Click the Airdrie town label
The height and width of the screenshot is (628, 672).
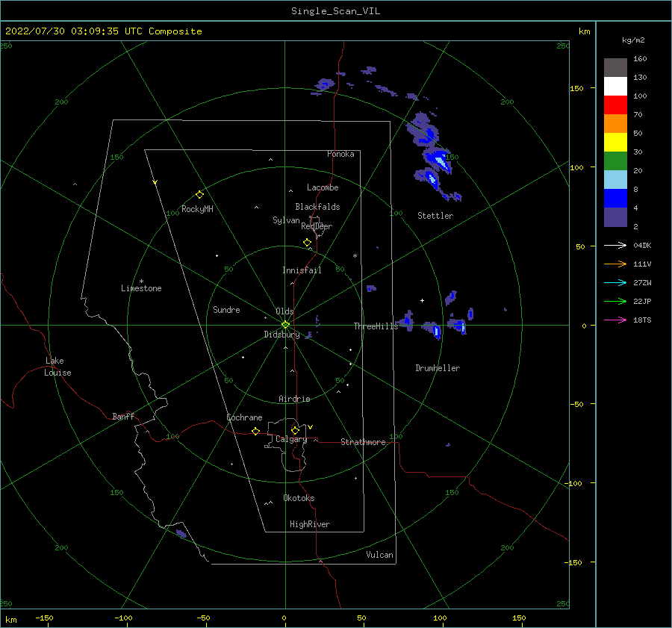tap(294, 399)
